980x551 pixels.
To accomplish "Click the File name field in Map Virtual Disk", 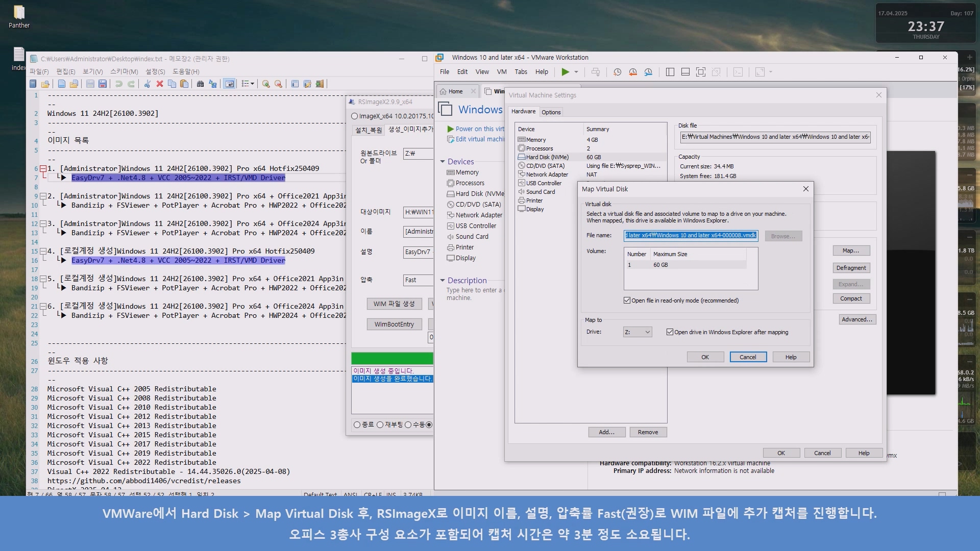I will point(691,236).
